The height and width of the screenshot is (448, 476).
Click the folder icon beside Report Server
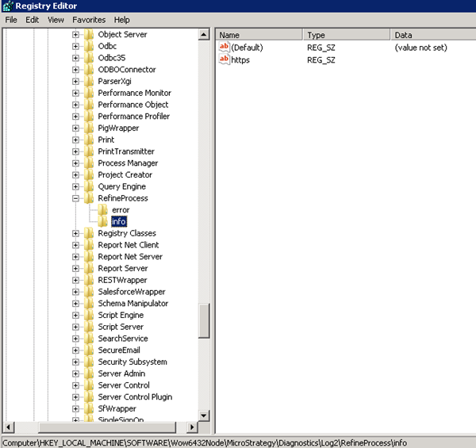88,269
